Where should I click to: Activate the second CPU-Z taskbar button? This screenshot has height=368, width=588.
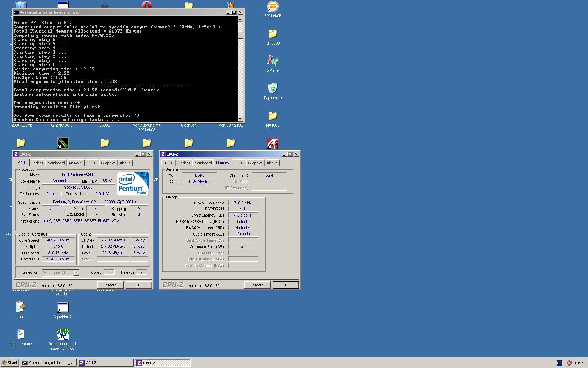coord(163,363)
